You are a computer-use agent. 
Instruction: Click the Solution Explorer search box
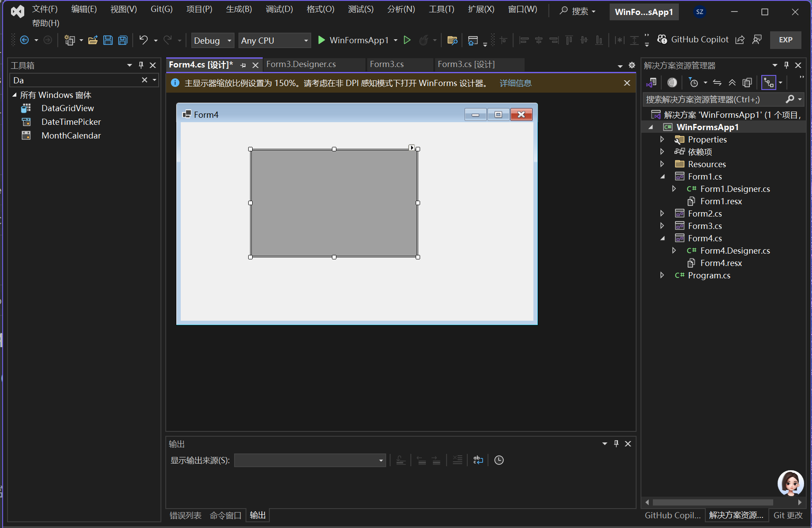point(714,99)
